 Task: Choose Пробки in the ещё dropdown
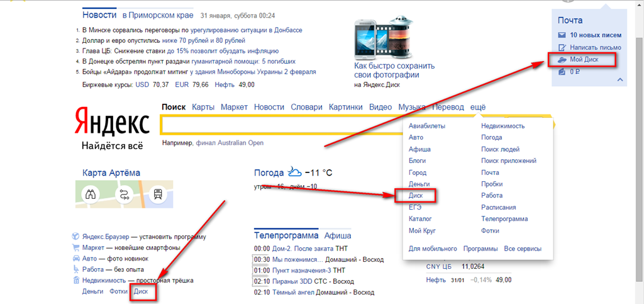492,184
